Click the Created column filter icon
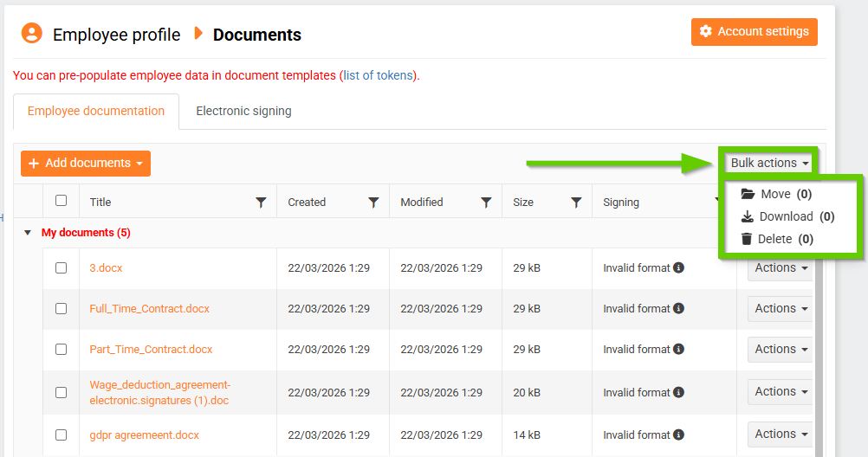Screen dimensions: 868x457 373,203
